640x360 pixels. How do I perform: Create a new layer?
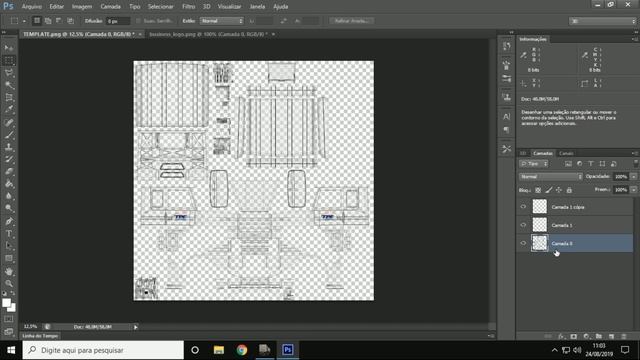coord(611,336)
